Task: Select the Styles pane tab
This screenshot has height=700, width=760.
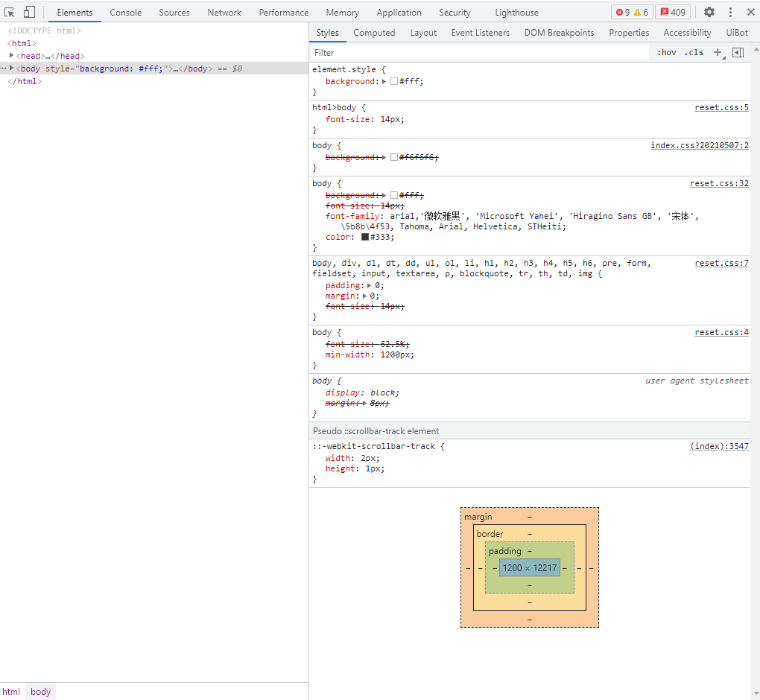Action: pyautogui.click(x=327, y=33)
